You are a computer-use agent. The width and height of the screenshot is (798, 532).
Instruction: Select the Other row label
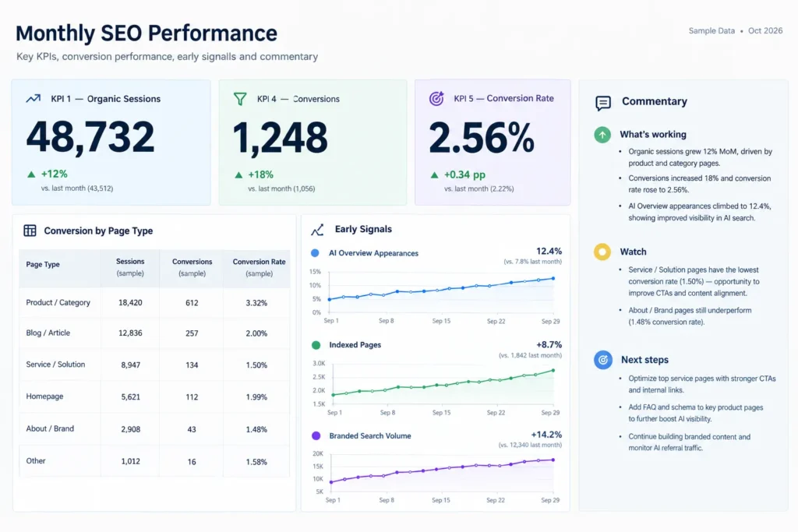tap(36, 461)
